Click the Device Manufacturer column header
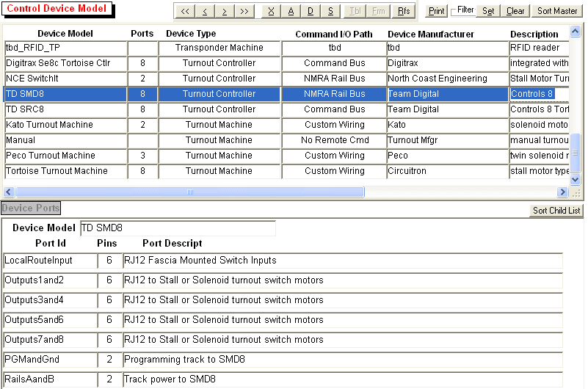 (431, 34)
